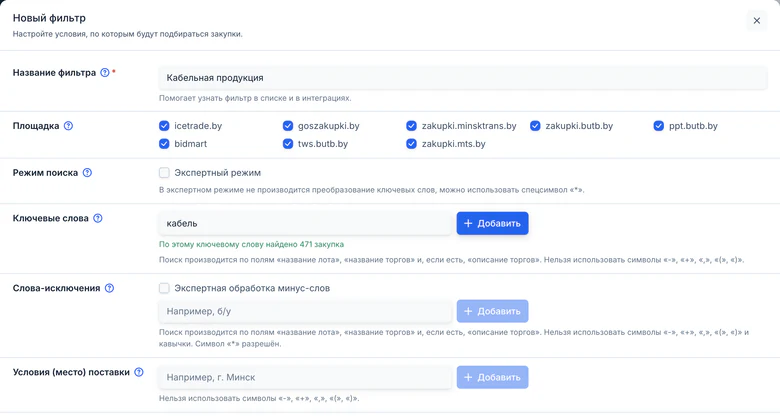Click Добавить button for exclusion words
780x417 pixels.
[x=492, y=311]
